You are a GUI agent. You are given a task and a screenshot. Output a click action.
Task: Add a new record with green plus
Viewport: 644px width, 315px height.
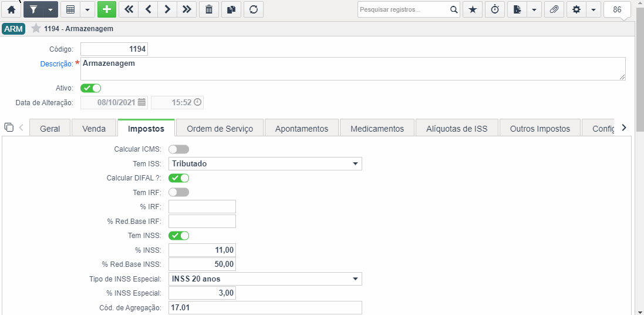107,9
